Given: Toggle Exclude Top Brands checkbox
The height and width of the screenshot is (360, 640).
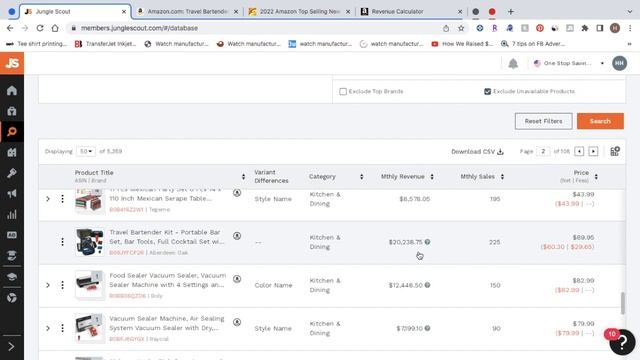Looking at the screenshot, I should pyautogui.click(x=343, y=91).
